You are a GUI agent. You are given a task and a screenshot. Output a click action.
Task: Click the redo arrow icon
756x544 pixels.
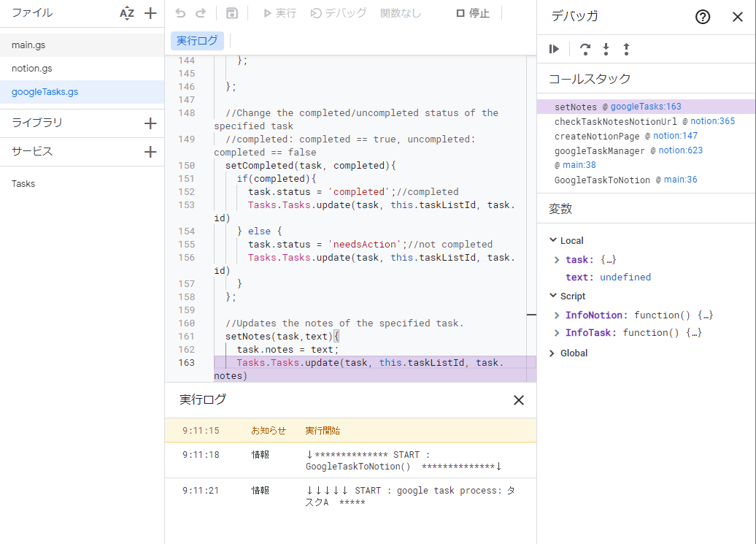201,13
